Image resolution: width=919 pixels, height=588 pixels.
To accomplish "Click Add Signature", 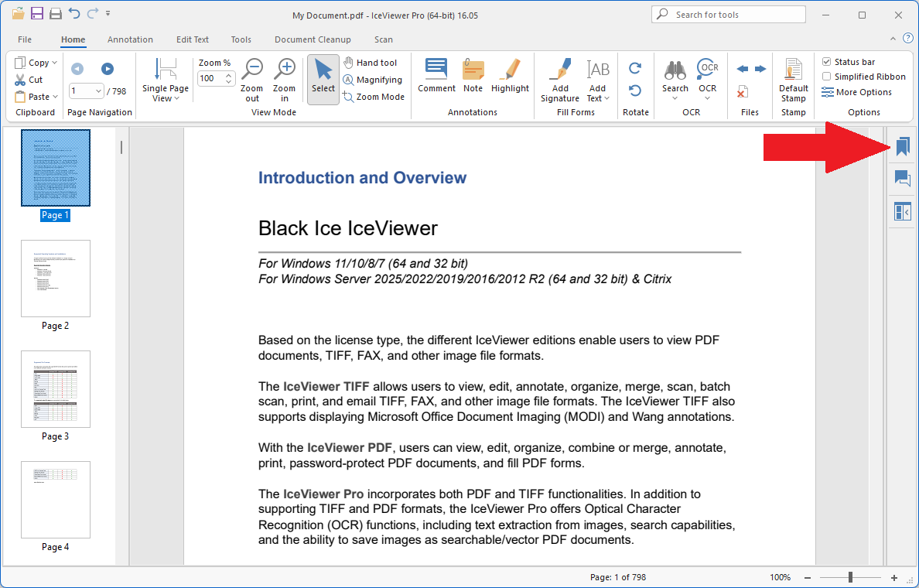I will [560, 80].
